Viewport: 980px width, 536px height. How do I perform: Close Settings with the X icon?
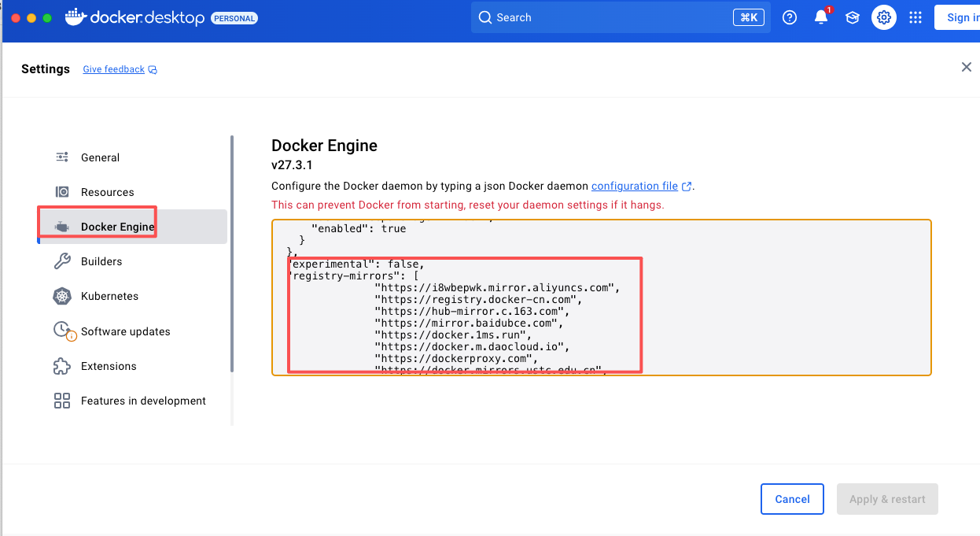[967, 68]
